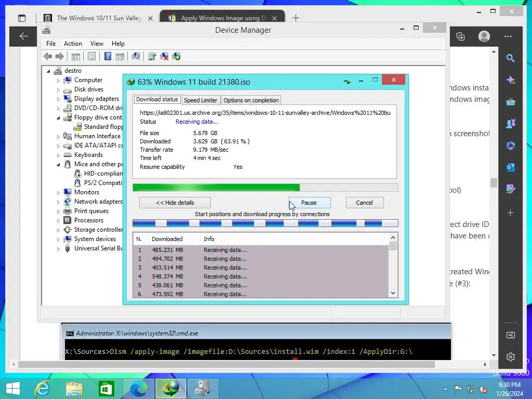Click the Edge profile avatar
532x399 pixels.
484,36
